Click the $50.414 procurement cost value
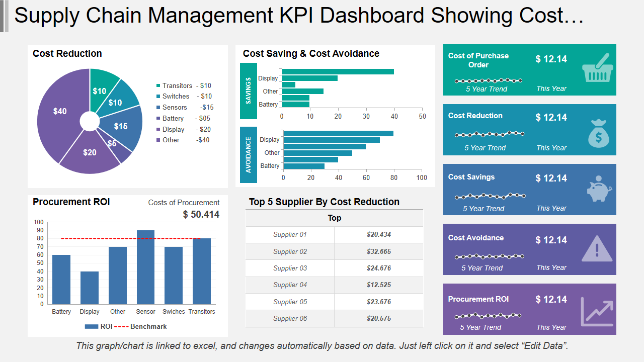 (x=201, y=215)
